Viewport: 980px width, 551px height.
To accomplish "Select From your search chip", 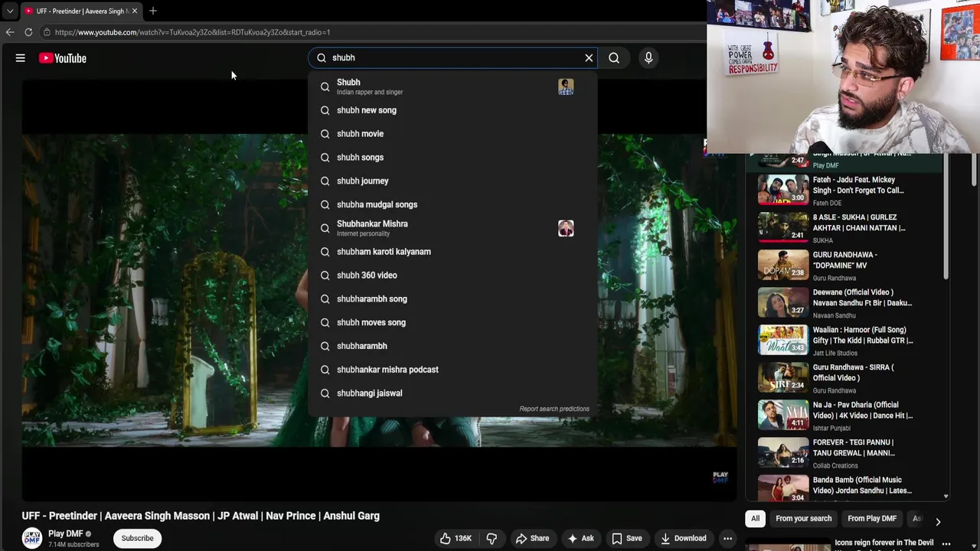I will click(803, 518).
